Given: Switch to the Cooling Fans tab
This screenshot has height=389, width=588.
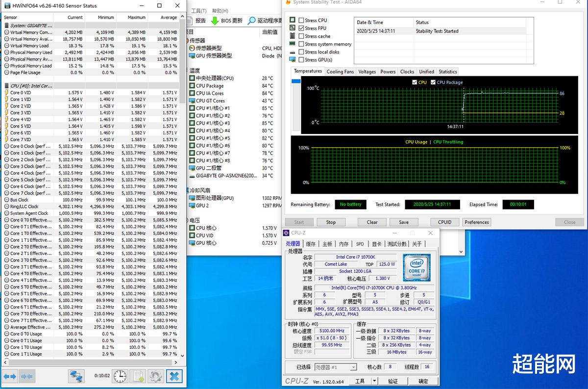Looking at the screenshot, I should 340,72.
